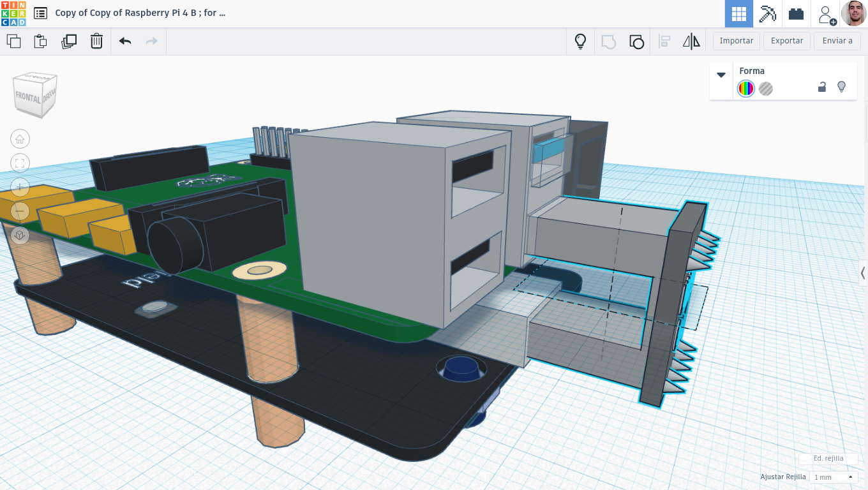Viewport: 868px width, 490px height.
Task: Open the Align tool
Action: click(x=664, y=41)
